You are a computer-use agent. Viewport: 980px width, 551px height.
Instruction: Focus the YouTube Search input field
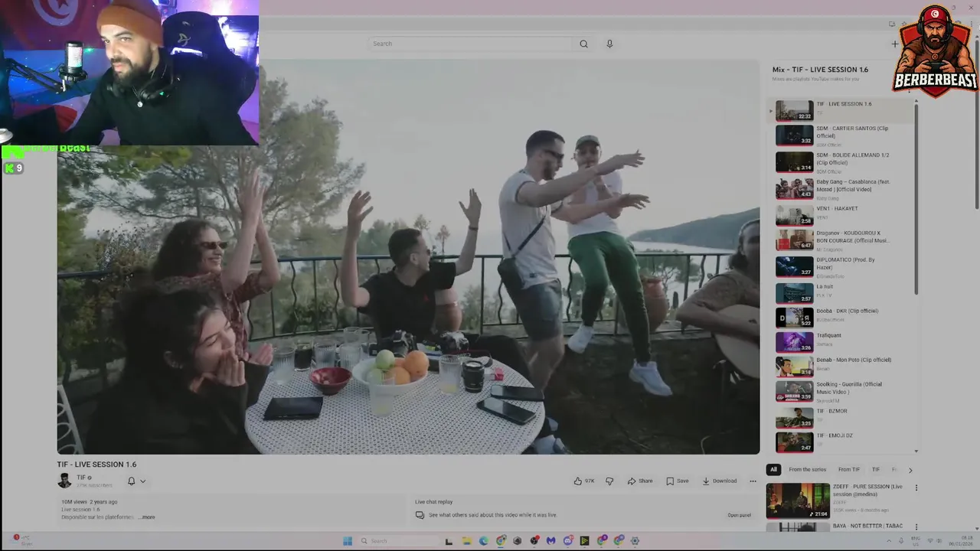coord(470,44)
